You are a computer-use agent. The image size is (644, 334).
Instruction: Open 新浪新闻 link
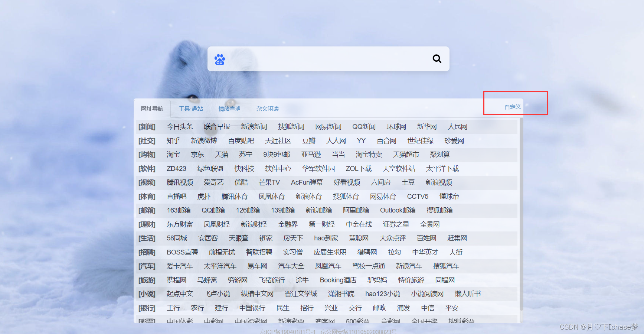click(x=254, y=127)
